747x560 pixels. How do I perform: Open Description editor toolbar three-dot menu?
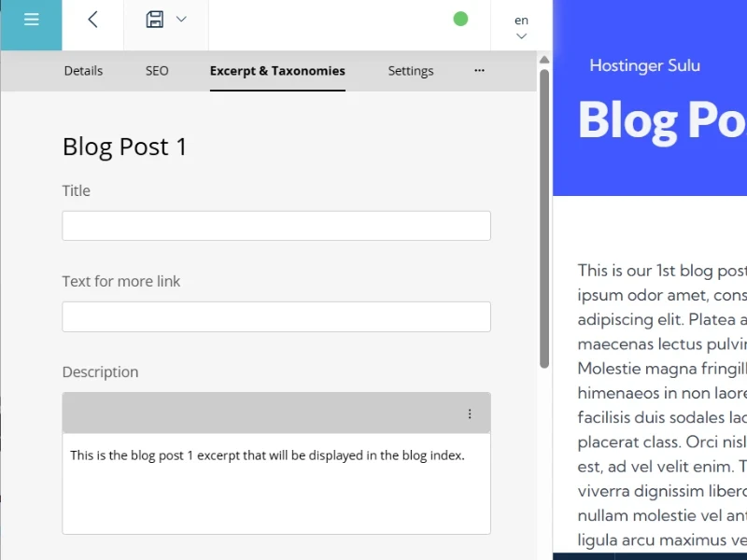pyautogui.click(x=470, y=413)
